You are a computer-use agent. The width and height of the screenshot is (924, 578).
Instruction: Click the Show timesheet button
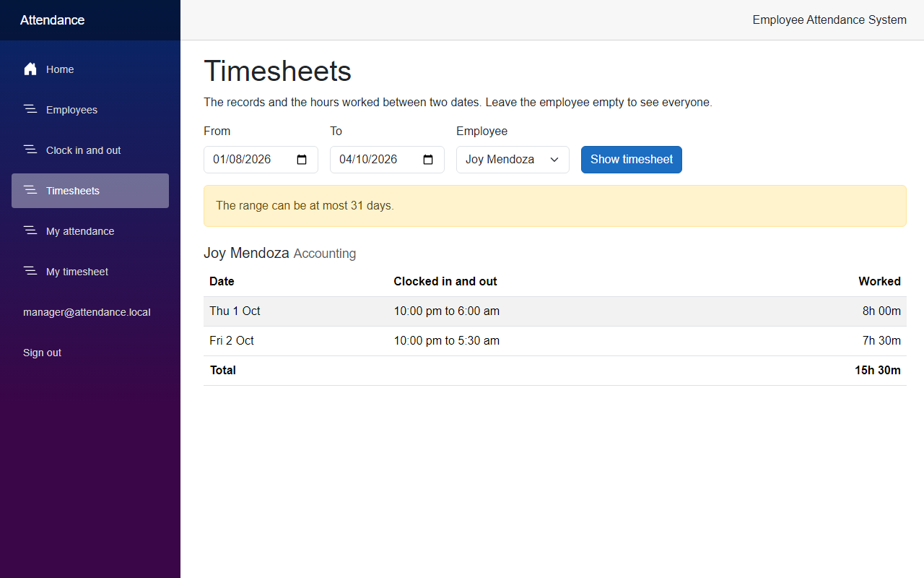(632, 160)
